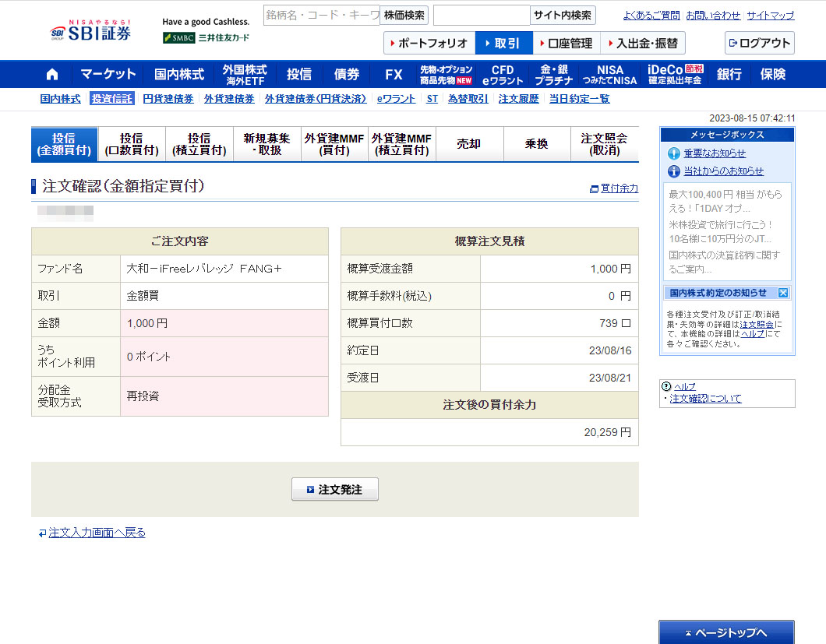Click the 買付余力 link

619,188
